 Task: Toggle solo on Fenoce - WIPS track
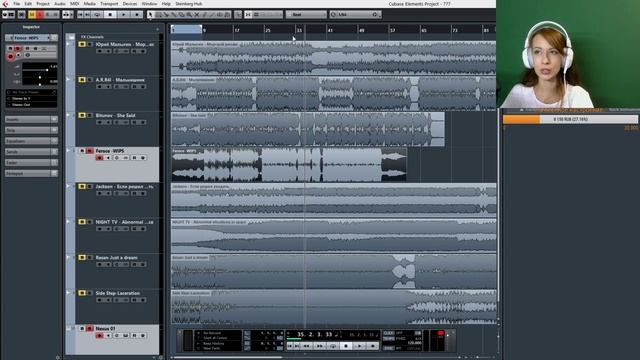(90, 151)
